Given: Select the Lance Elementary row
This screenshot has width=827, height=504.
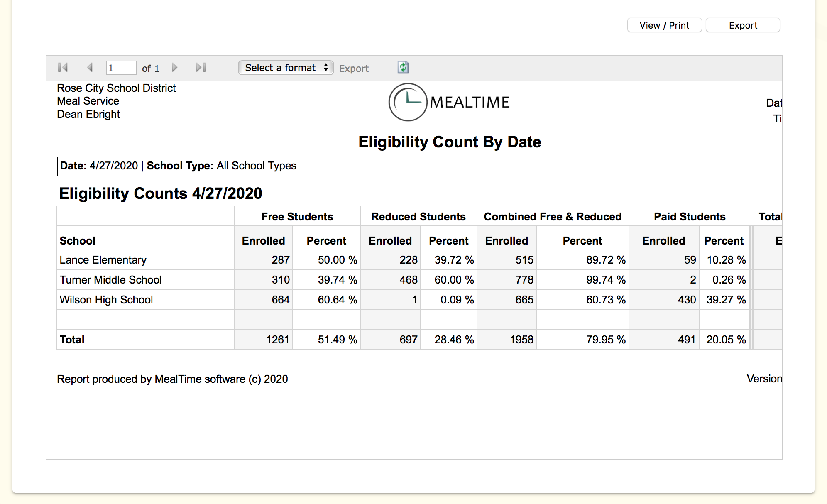Looking at the screenshot, I should pyautogui.click(x=103, y=260).
